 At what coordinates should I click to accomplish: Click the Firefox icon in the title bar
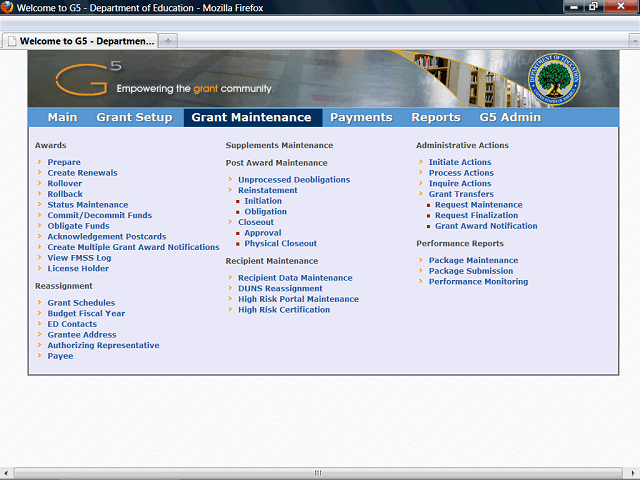9,7
